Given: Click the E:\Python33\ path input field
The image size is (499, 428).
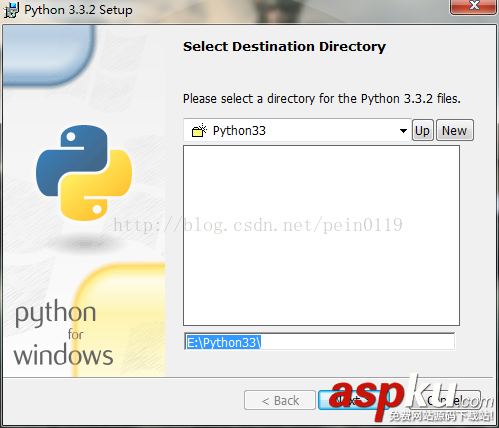Looking at the screenshot, I should pyautogui.click(x=319, y=342).
